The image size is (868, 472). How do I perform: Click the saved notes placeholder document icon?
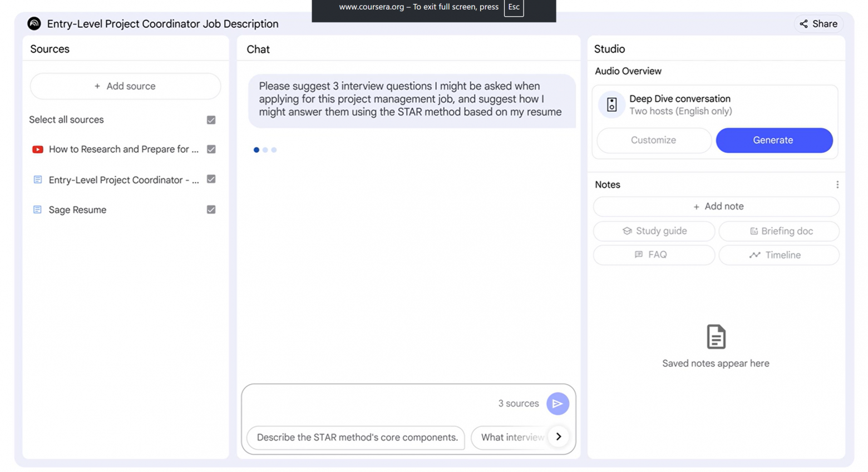(716, 337)
